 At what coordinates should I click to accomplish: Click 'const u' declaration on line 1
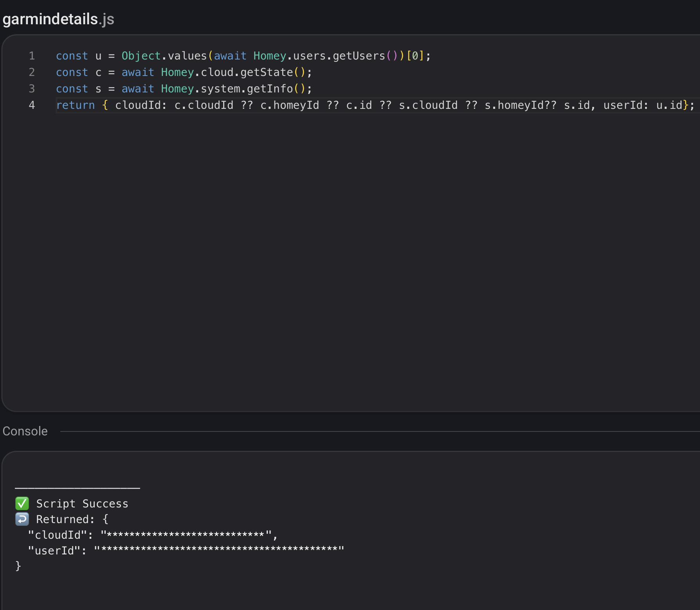79,56
